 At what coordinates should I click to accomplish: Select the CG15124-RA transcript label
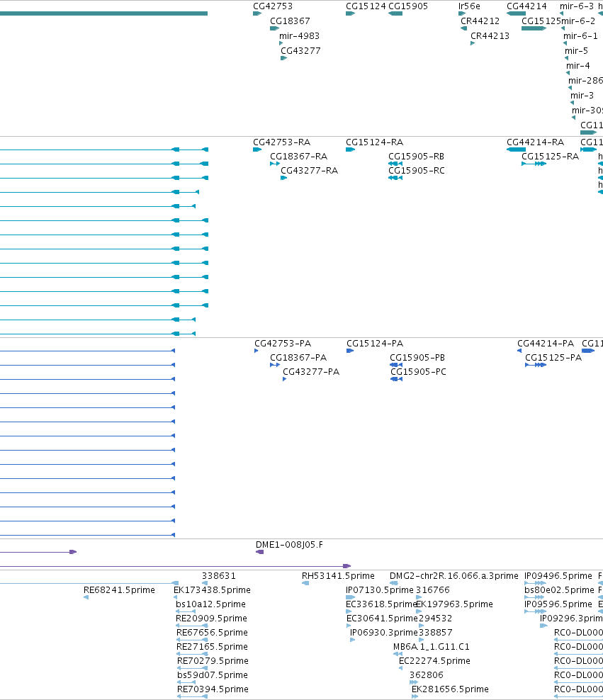(x=374, y=142)
